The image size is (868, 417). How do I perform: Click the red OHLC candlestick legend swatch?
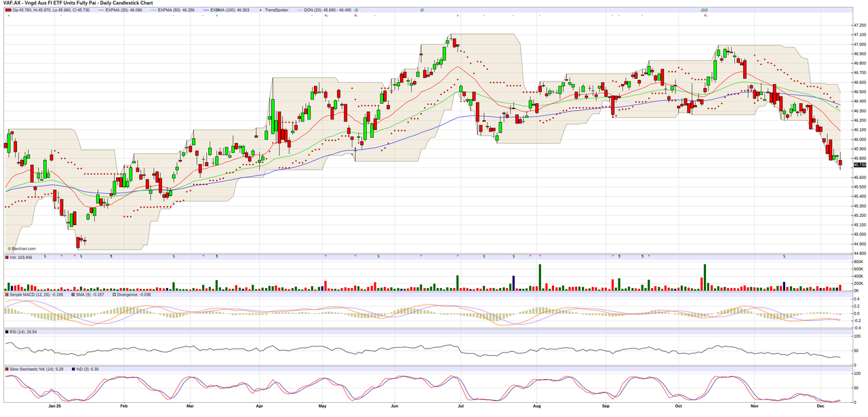tap(9, 11)
